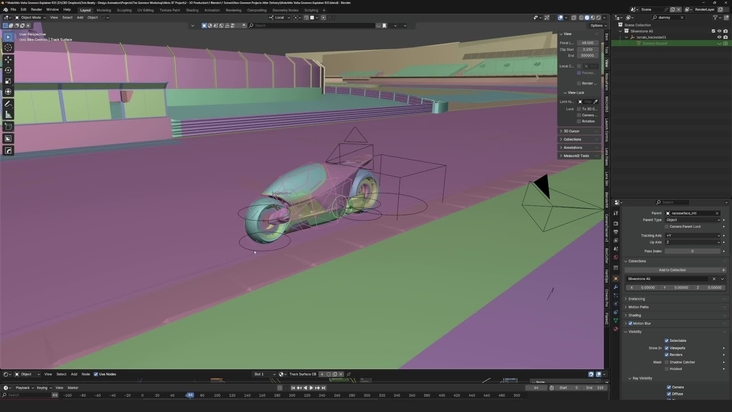This screenshot has width=732, height=412.
Task: Enable the Camera Parent Lock checkbox
Action: 667,226
